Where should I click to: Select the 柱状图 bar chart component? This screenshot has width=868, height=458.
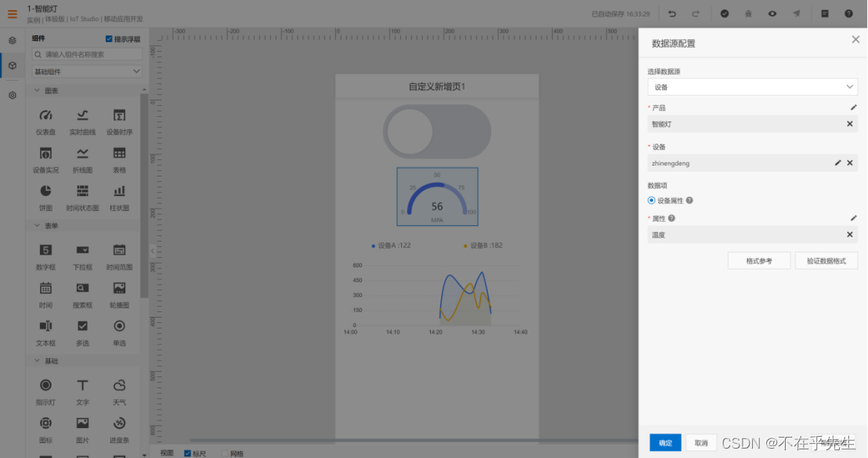tap(119, 198)
